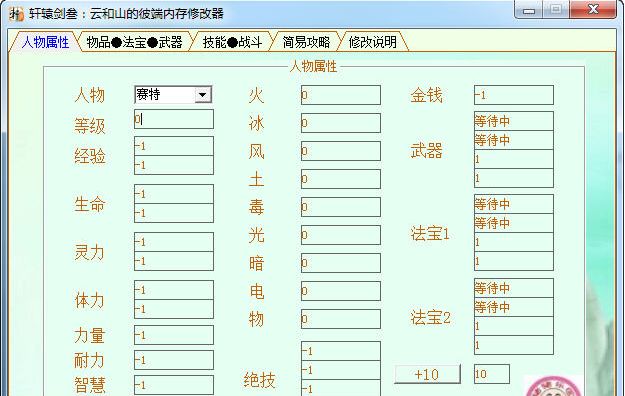Click the second 绝技 skill field

click(x=341, y=370)
